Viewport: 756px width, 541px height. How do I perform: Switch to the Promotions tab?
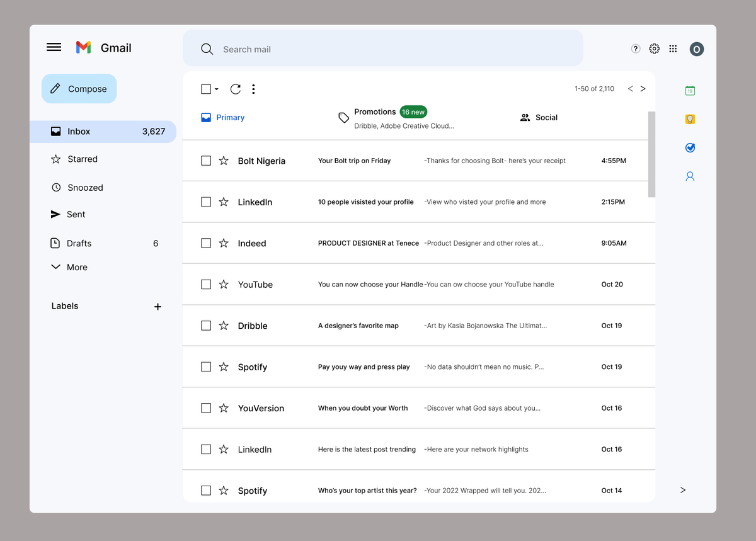[x=396, y=118]
